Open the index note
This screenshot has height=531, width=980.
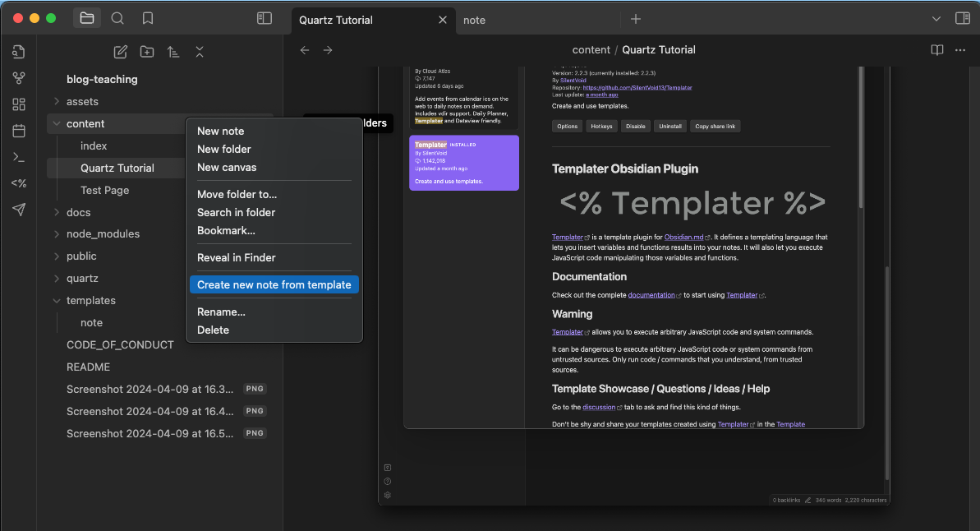94,145
